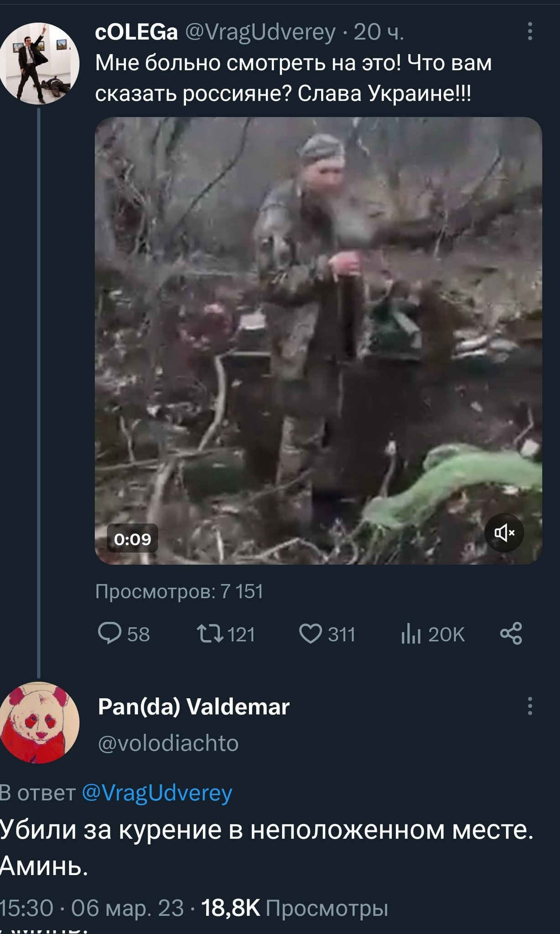The height and width of the screenshot is (934, 560).
Task: Open the analytics icon showing 20K
Action: click(410, 634)
